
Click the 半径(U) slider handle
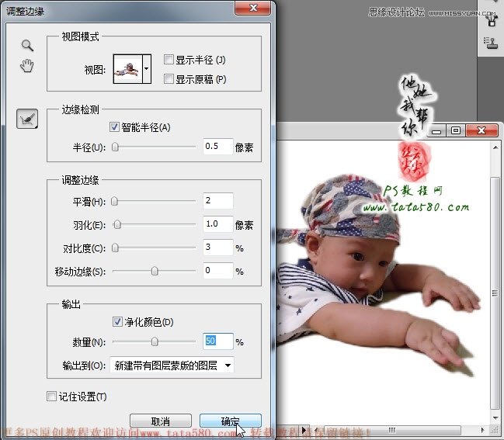(115, 147)
